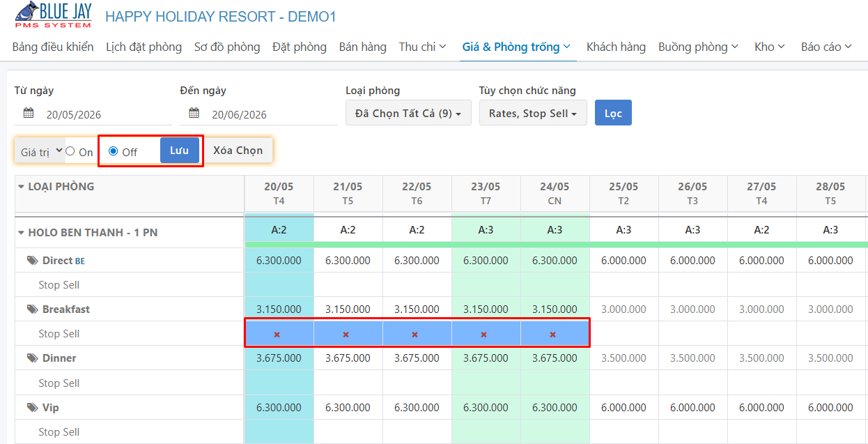Click the HAPPY HOLIDAY RESORT - DEMO1 title
The width and height of the screenshot is (868, 444).
click(221, 16)
